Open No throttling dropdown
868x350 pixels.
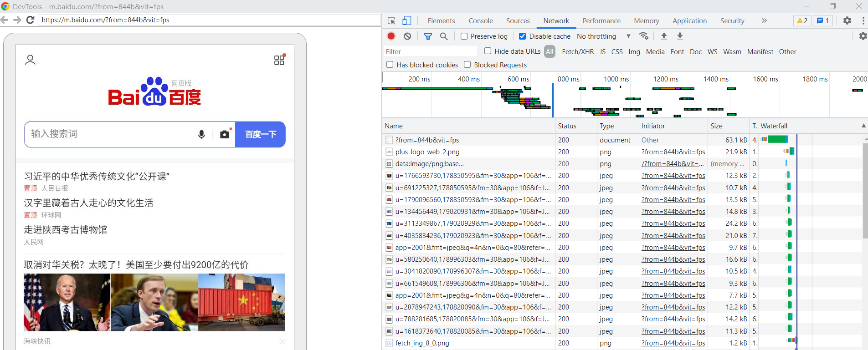pos(604,36)
